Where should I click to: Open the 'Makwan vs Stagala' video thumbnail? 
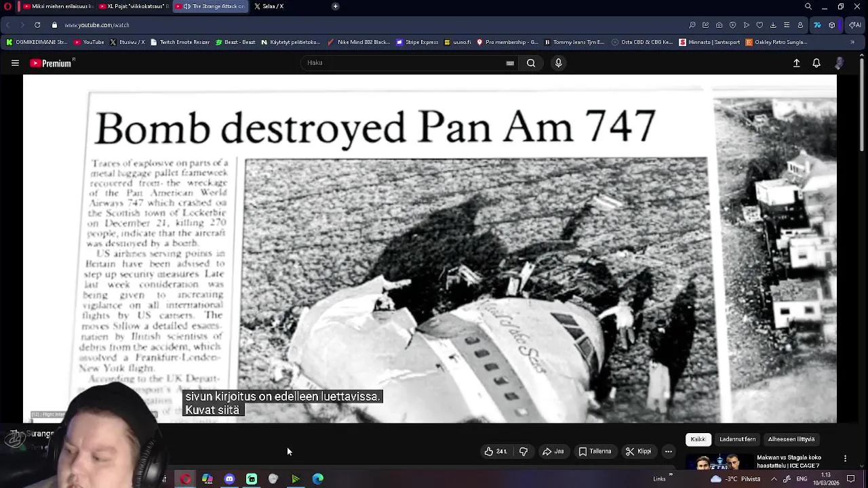pos(720,463)
